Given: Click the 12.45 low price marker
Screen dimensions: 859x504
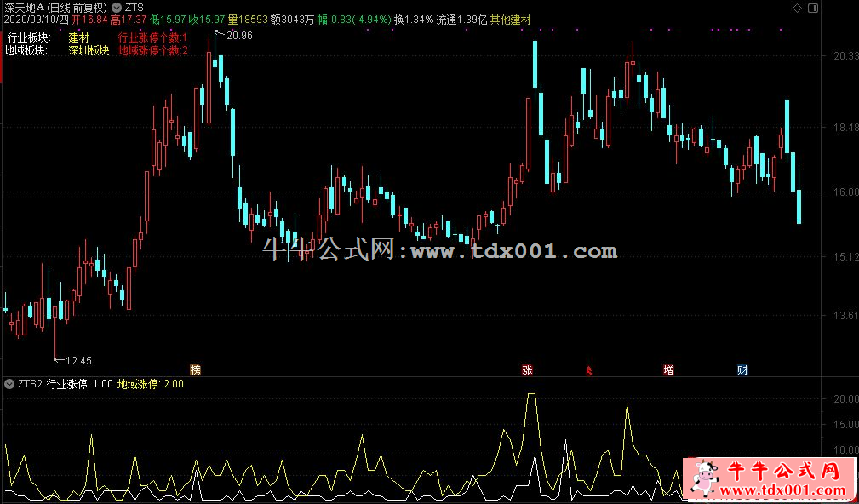Looking at the screenshot, I should [77, 360].
